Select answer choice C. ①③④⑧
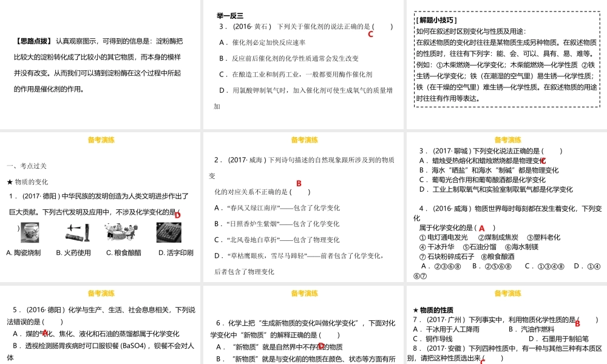The width and height of the screenshot is (607, 364). point(544,266)
